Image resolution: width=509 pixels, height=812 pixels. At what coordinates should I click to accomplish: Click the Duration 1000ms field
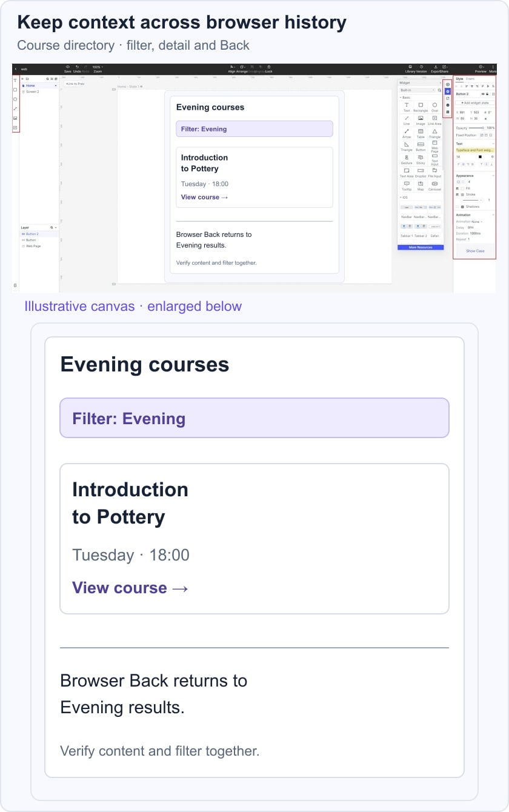coord(475,233)
